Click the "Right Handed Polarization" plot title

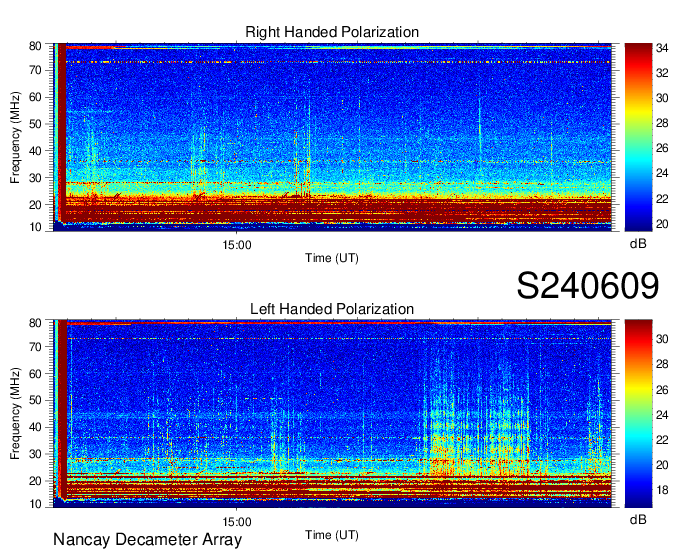click(332, 32)
